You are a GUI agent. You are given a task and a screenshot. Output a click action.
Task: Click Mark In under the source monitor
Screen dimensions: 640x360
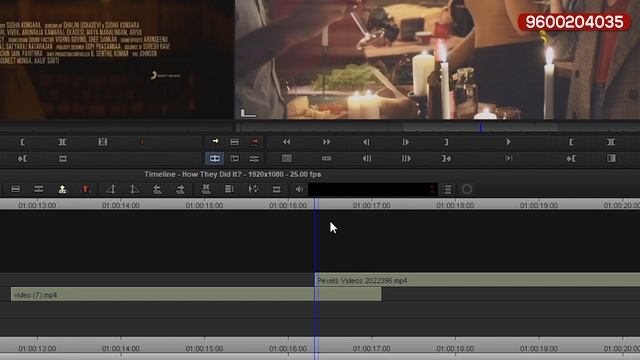[x=22, y=142]
